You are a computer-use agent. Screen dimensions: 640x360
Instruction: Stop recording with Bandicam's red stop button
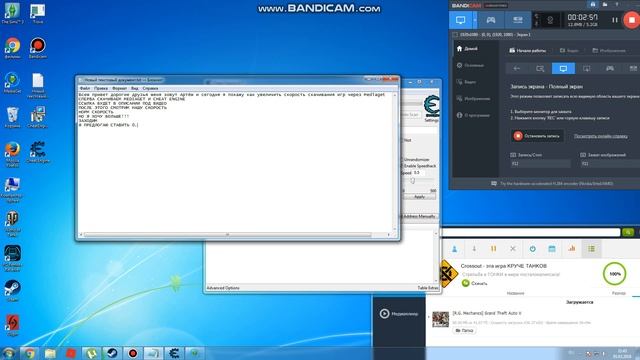[x=631, y=20]
